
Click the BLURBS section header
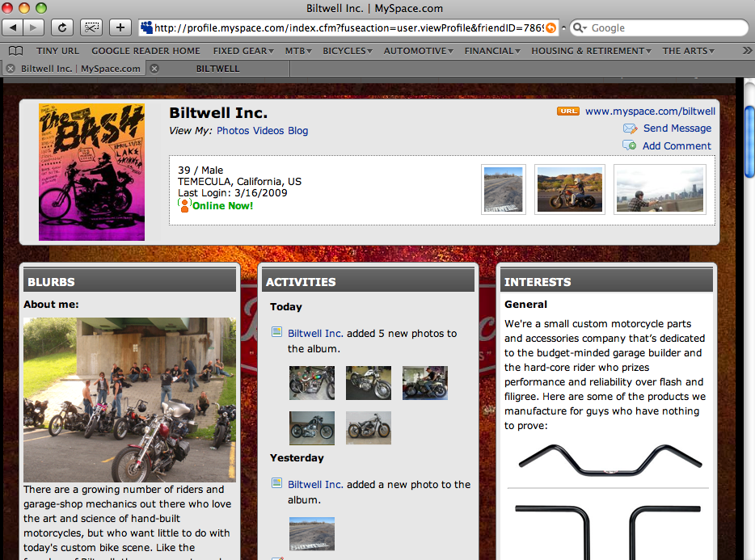[x=129, y=282]
